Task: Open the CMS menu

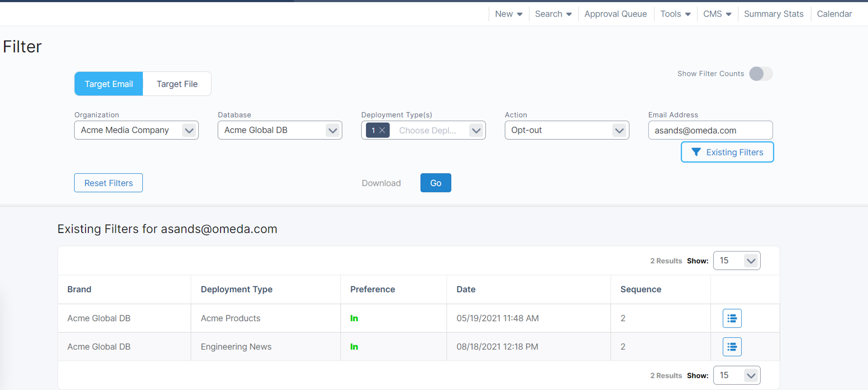Action: coord(717,14)
